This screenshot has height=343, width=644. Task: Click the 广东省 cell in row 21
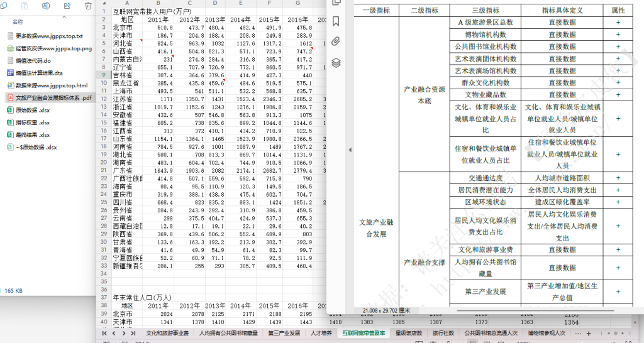tap(127, 170)
